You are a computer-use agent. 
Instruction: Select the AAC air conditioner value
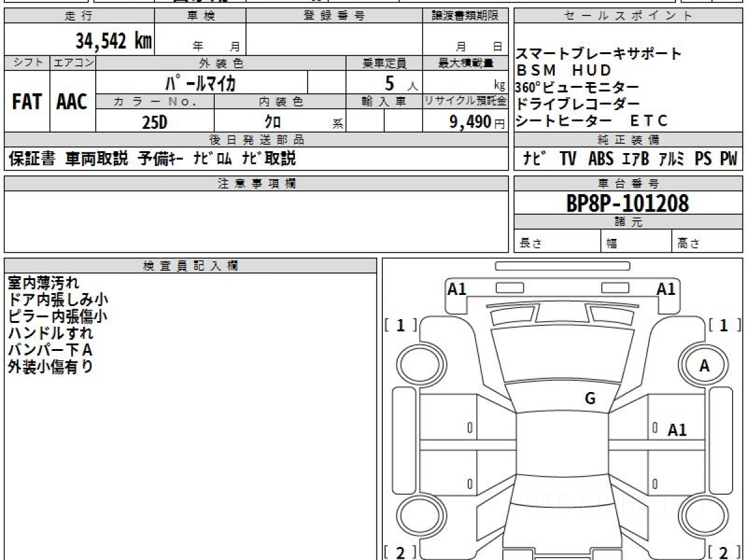pyautogui.click(x=72, y=102)
